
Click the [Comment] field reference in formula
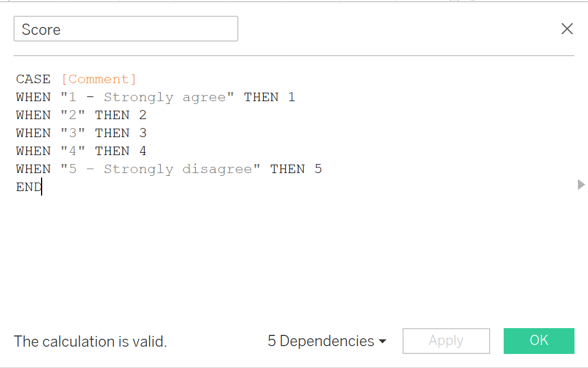(99, 79)
